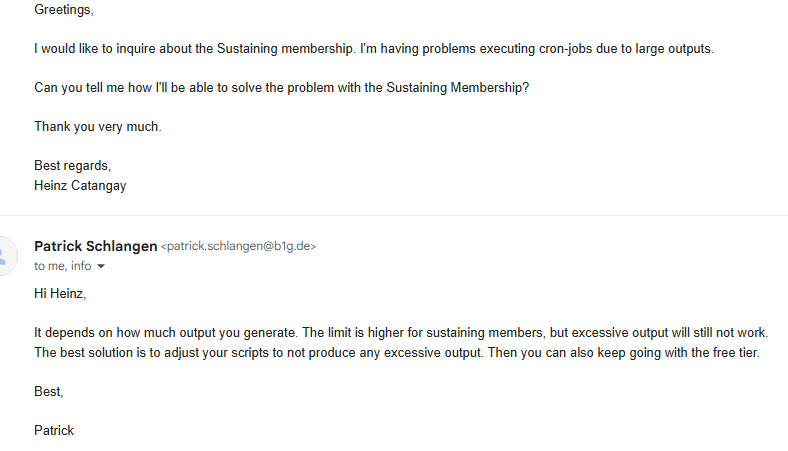The image size is (788, 451).
Task: Click the line starting 'It depends on how much output'
Action: [x=401, y=332]
